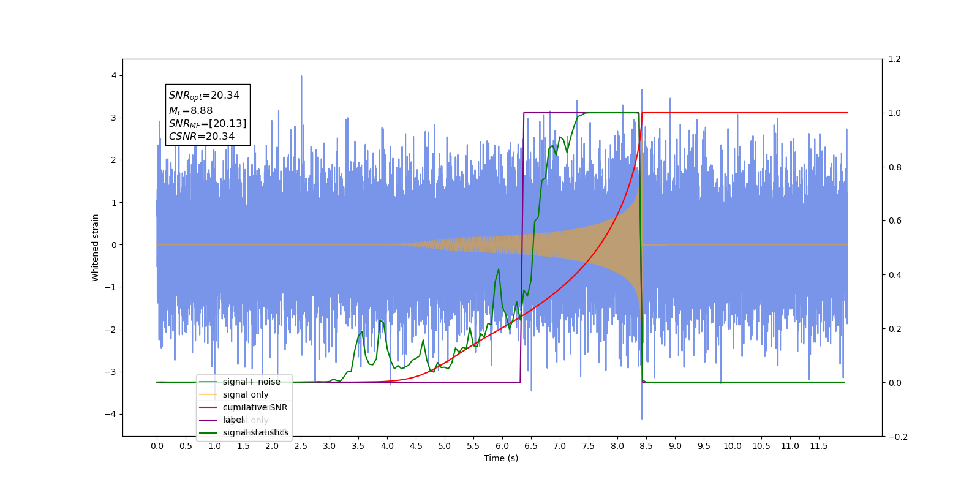The height and width of the screenshot is (490, 980).
Task: Click the 0.4 tick on right axis
Action: click(894, 274)
